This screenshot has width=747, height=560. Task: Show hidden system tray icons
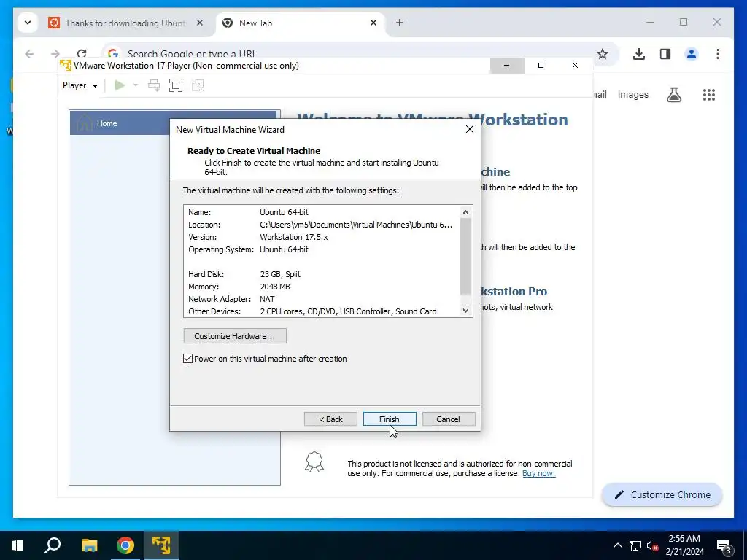[617, 545]
